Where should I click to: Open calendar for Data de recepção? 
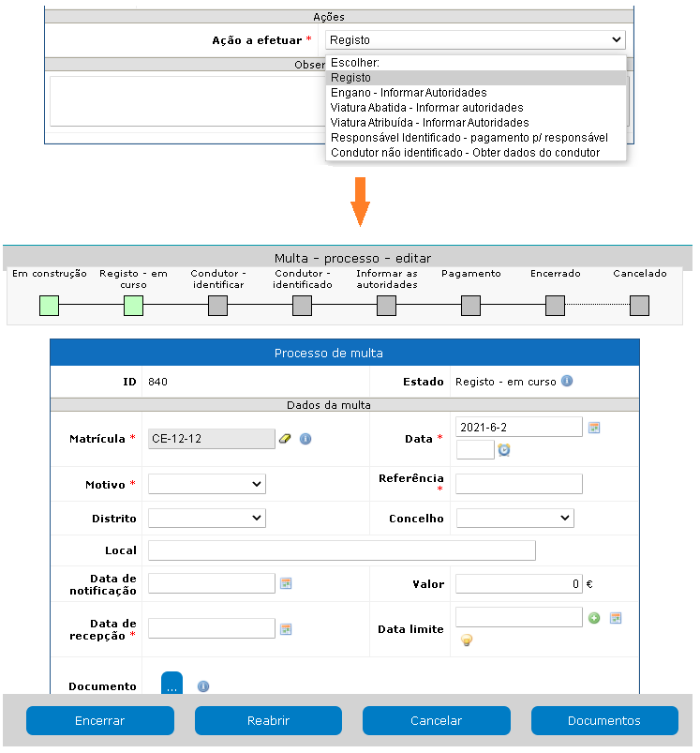[x=287, y=629]
